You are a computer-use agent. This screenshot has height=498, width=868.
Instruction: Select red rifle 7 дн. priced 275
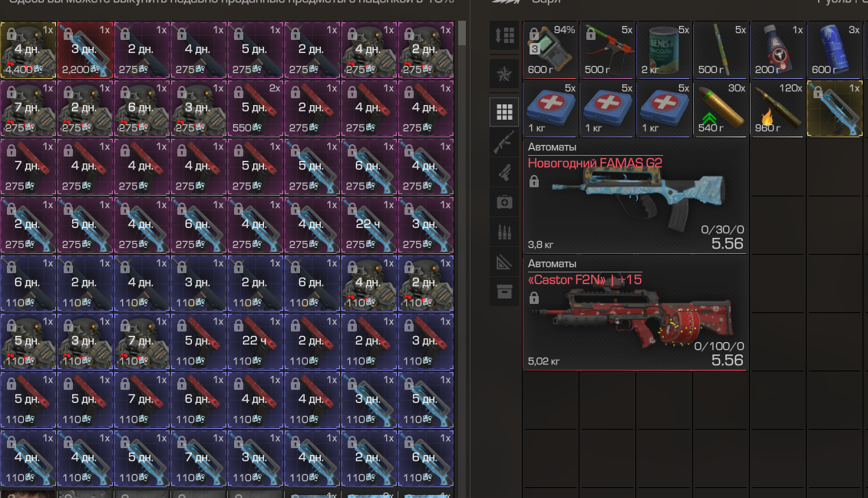[x=28, y=167]
